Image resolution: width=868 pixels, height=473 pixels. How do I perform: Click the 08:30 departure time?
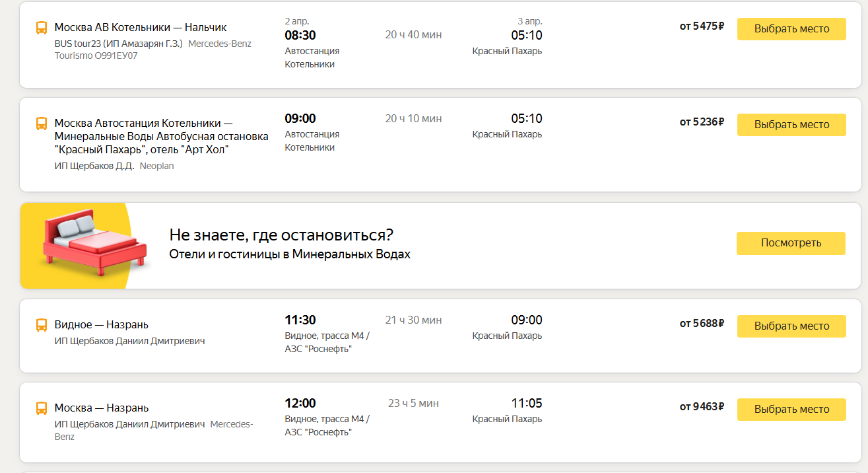coord(300,35)
